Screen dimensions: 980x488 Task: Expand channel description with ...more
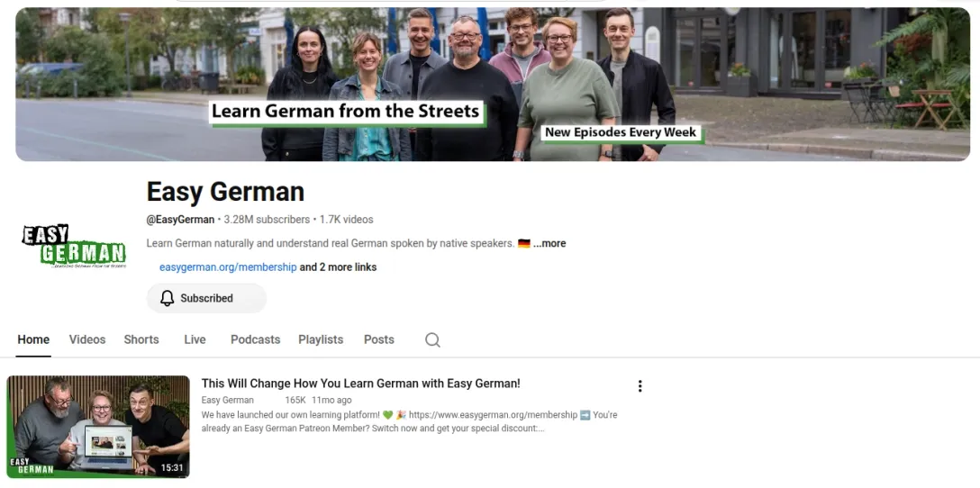[x=549, y=244]
